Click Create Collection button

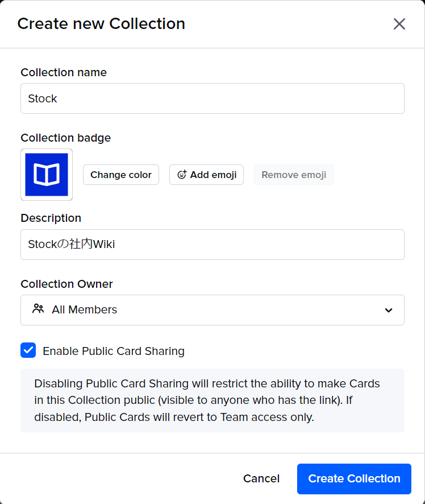(354, 478)
